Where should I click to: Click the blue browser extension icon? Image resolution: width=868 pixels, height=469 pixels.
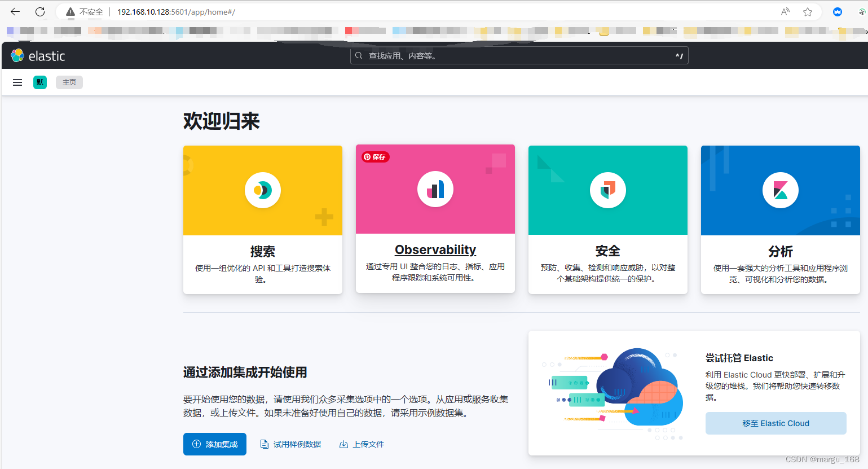[x=838, y=12]
